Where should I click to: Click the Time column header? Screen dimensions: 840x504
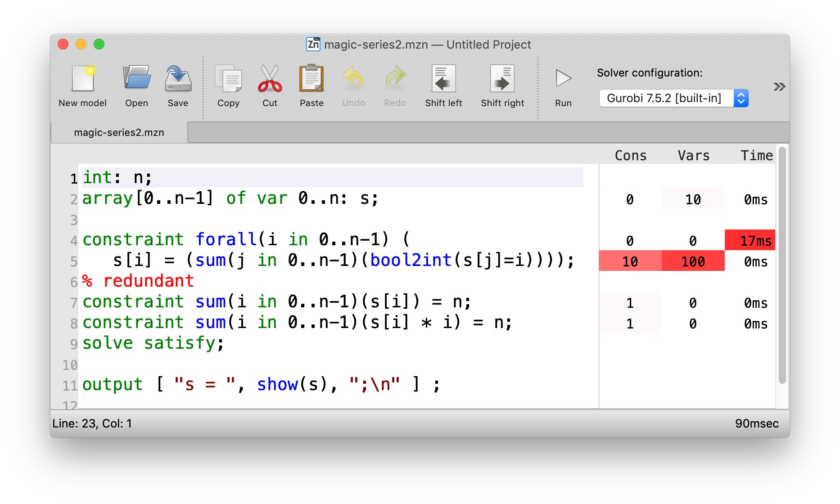[x=756, y=156]
